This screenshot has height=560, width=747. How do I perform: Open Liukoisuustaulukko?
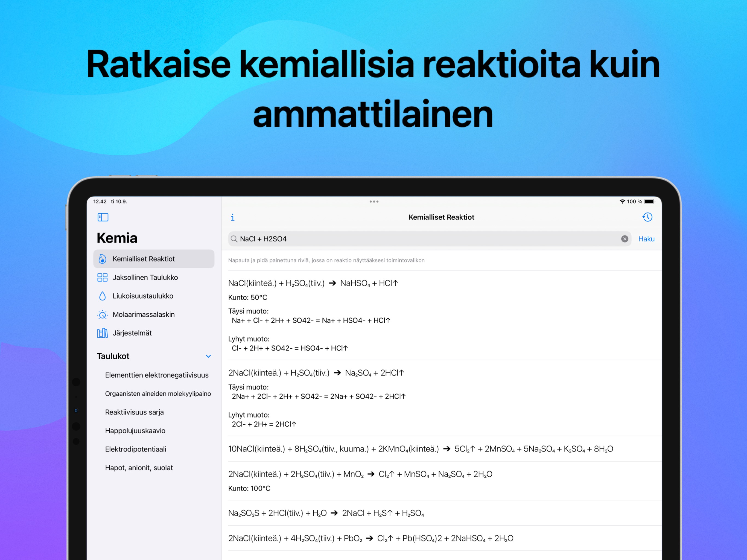154,296
